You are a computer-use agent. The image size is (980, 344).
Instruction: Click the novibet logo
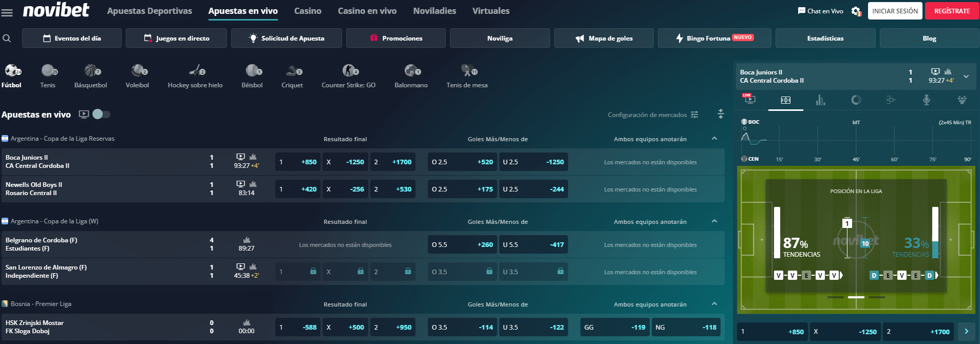pos(56,10)
